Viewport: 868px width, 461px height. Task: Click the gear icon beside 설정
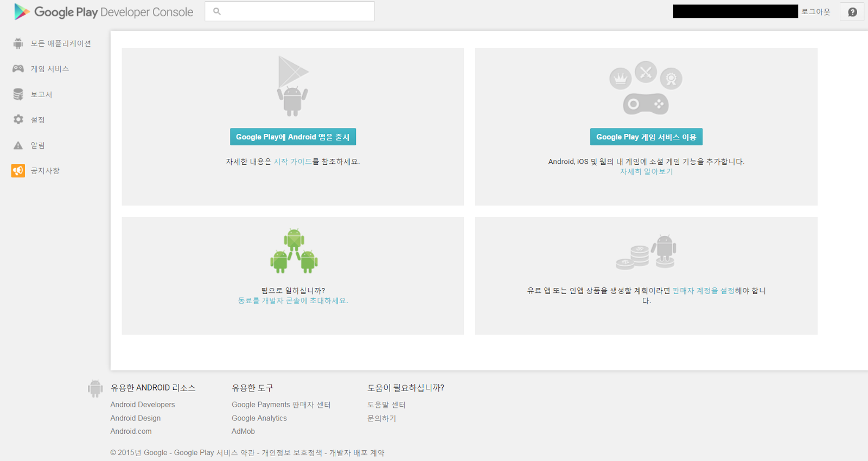(x=18, y=119)
